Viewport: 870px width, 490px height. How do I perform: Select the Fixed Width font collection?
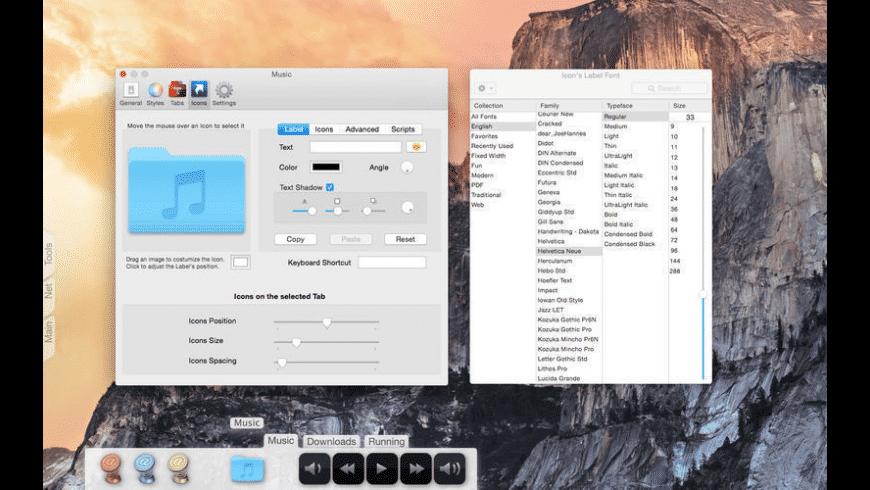click(488, 156)
